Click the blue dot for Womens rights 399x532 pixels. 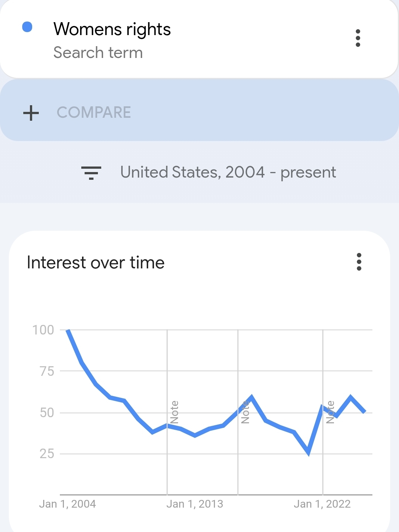pos(27,27)
